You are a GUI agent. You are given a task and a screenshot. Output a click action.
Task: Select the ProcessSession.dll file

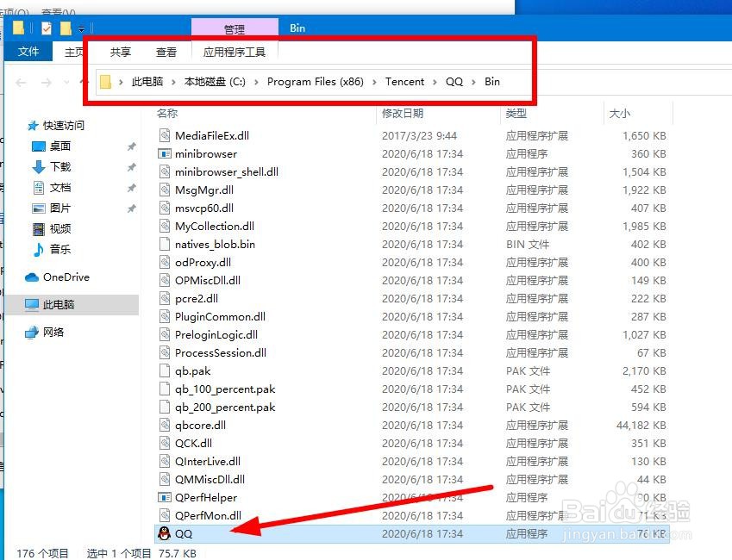[221, 353]
